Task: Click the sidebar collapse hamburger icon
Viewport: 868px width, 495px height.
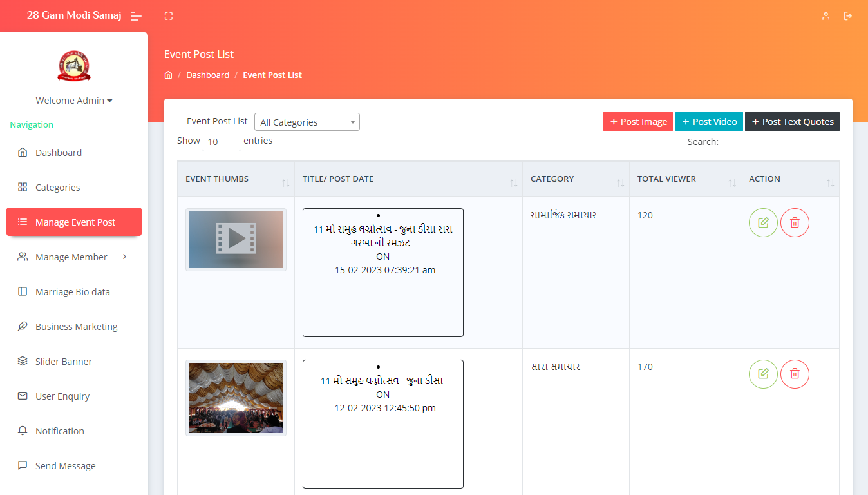Action: pyautogui.click(x=136, y=16)
